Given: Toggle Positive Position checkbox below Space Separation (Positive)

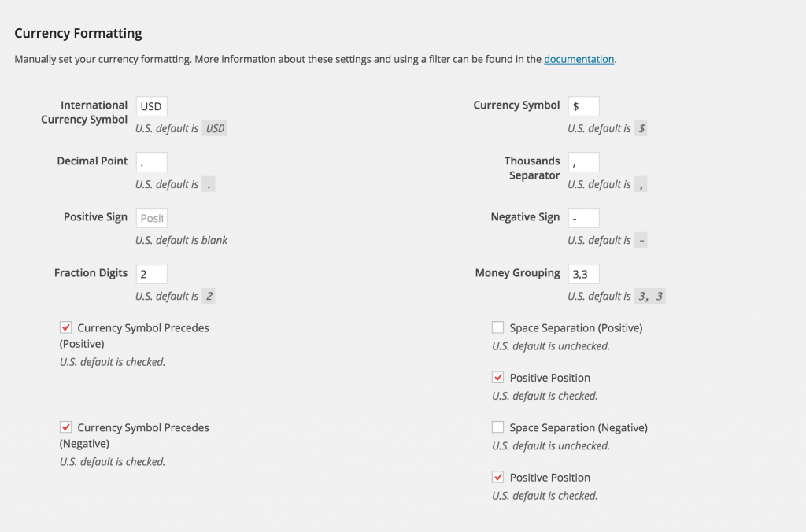Looking at the screenshot, I should tap(497, 378).
